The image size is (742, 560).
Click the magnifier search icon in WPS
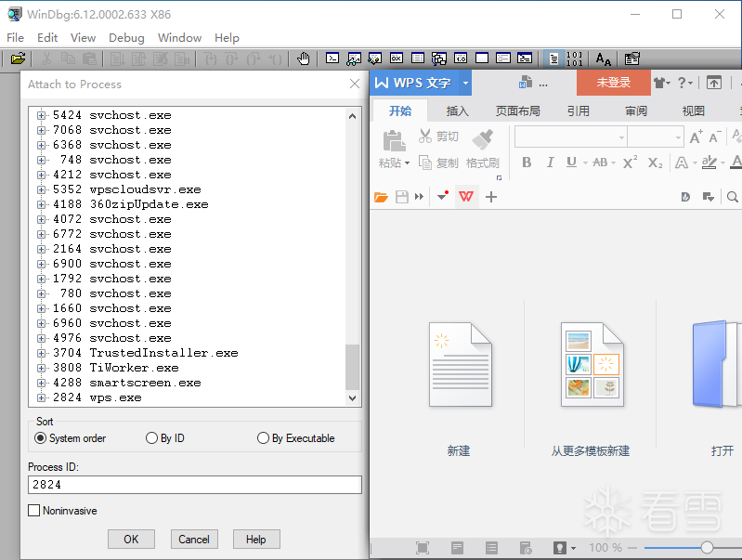tap(732, 197)
